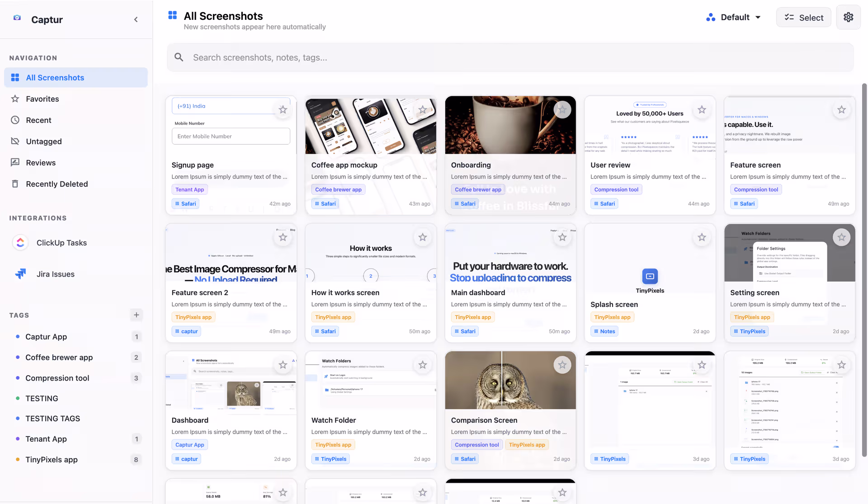The image size is (868, 504).
Task: Click Coffee brewer app tag on Coffee app mockup
Action: click(x=338, y=189)
